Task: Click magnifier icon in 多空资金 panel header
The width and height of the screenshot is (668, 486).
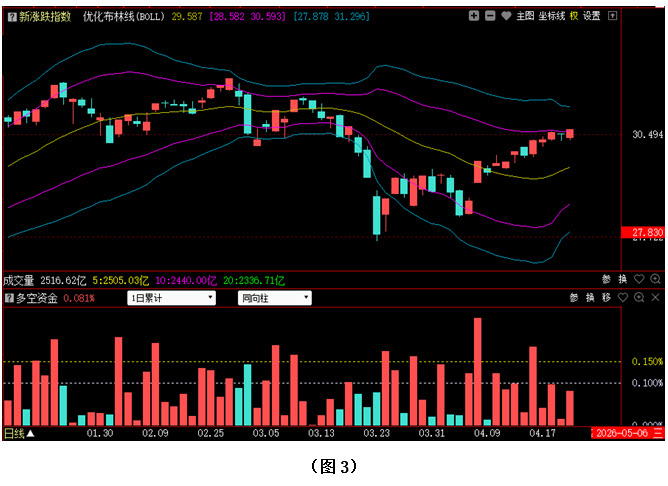Action: [x=639, y=298]
